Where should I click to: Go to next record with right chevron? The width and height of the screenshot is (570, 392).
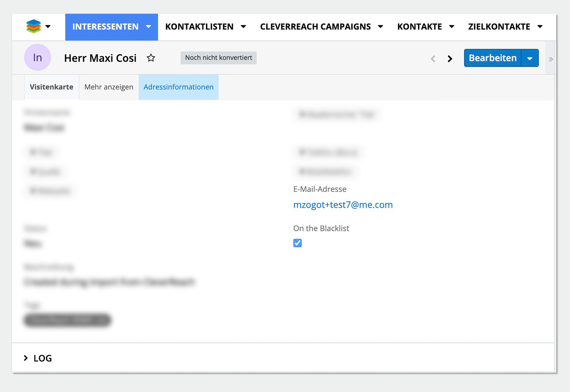(x=450, y=59)
